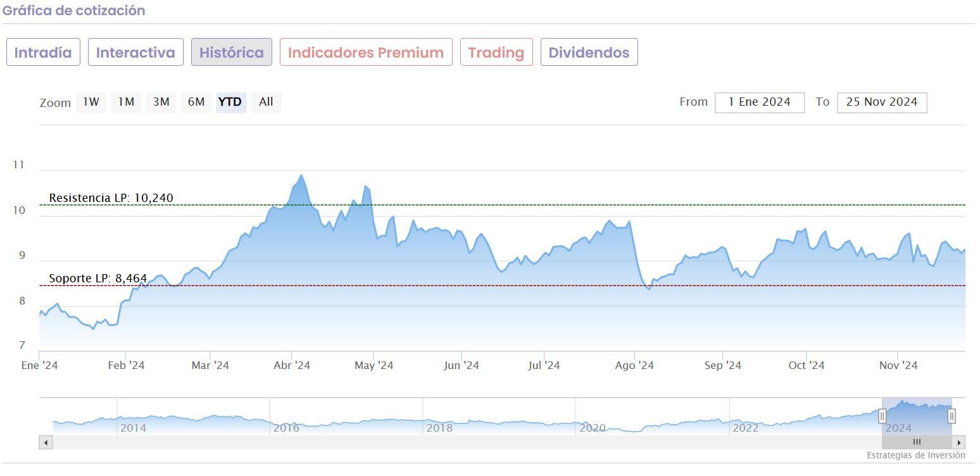Set zoom range to 1M
The width and height of the screenshot is (980, 476).
(x=126, y=102)
